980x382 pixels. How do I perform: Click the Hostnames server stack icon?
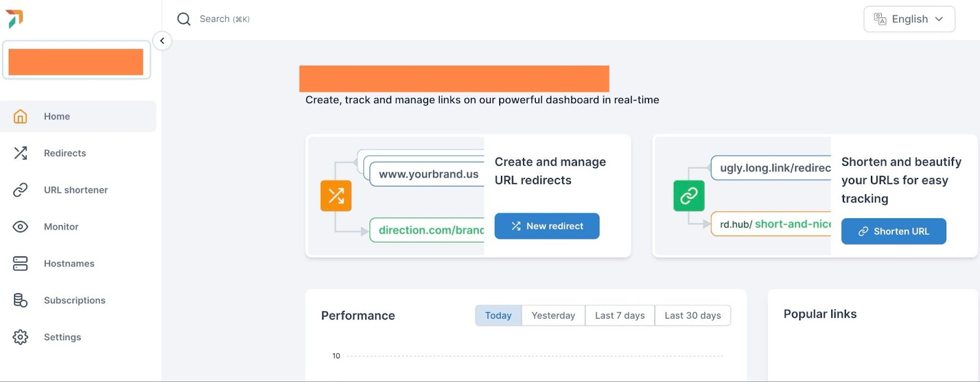pos(20,264)
